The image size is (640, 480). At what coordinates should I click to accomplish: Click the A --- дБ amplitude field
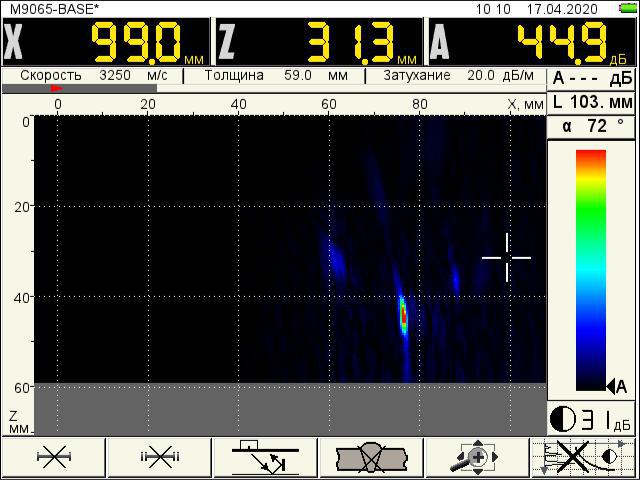click(592, 78)
